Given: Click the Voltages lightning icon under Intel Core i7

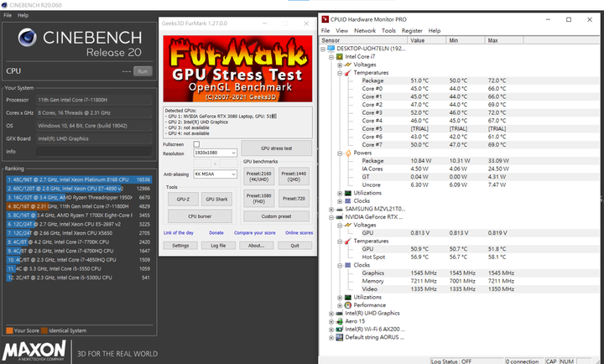Looking at the screenshot, I should 348,65.
